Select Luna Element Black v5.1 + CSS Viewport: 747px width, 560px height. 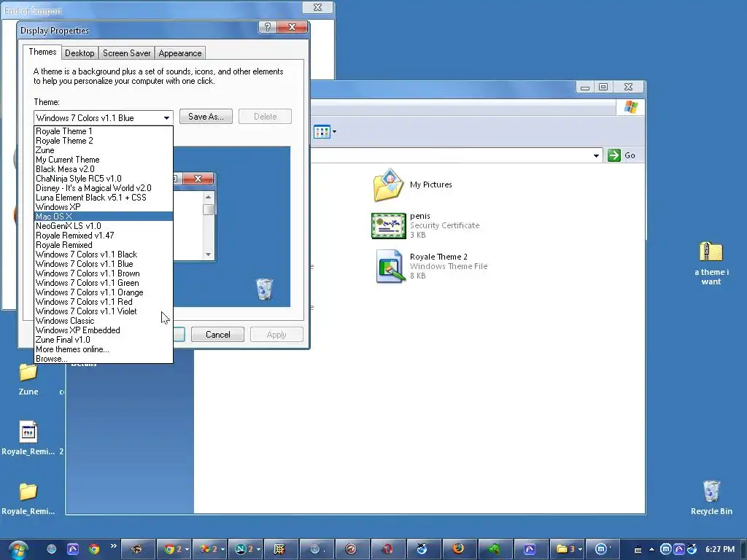coord(104,198)
